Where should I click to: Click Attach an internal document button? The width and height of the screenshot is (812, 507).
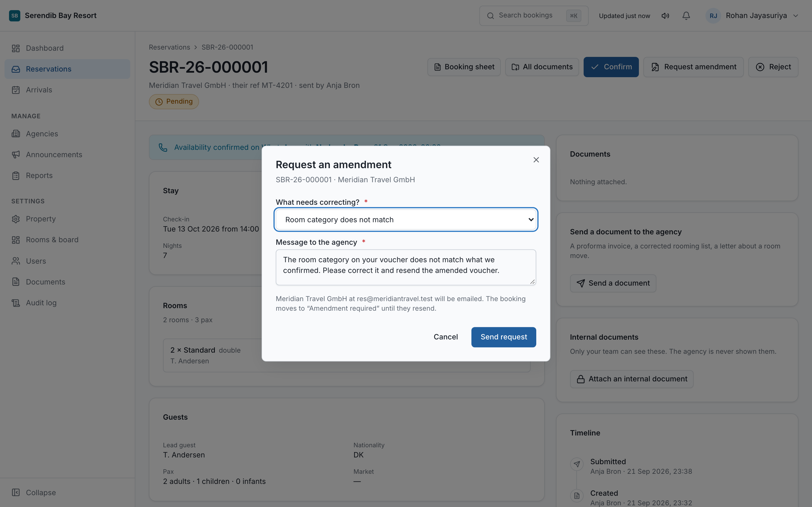[632, 379]
